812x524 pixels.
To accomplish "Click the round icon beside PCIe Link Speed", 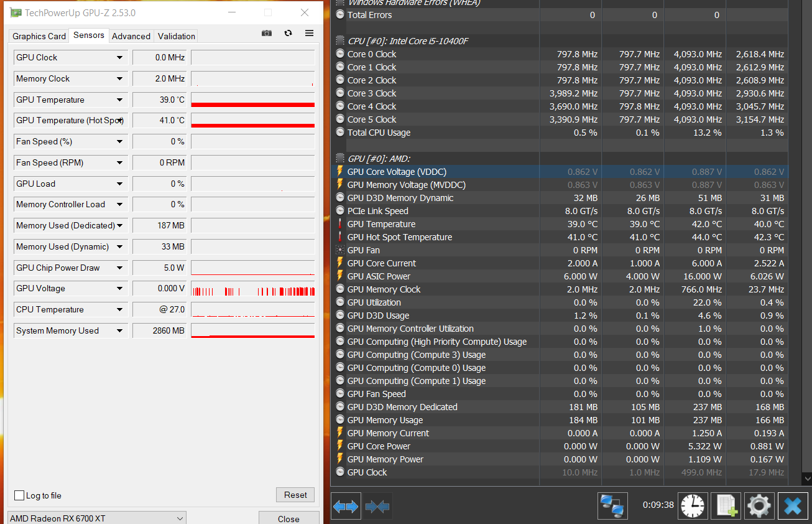I will (x=340, y=211).
